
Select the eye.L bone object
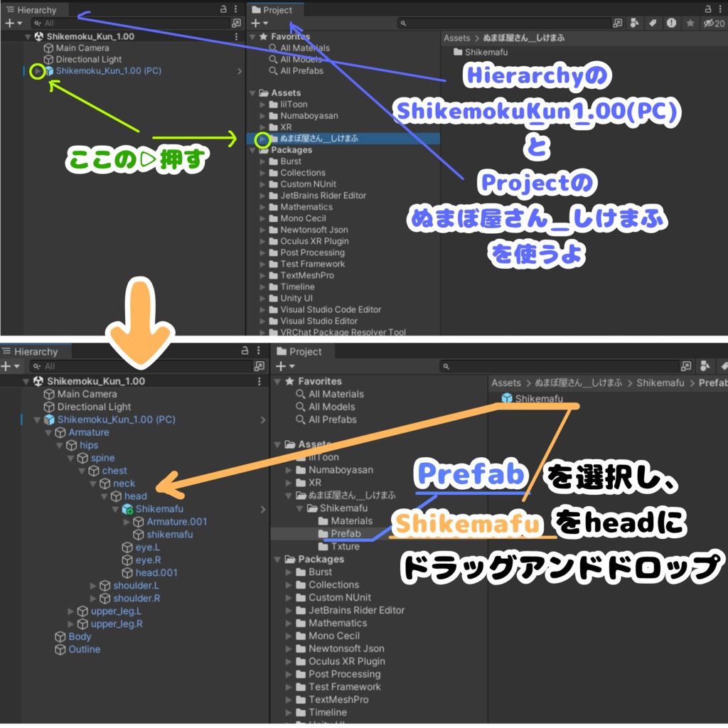[141, 547]
